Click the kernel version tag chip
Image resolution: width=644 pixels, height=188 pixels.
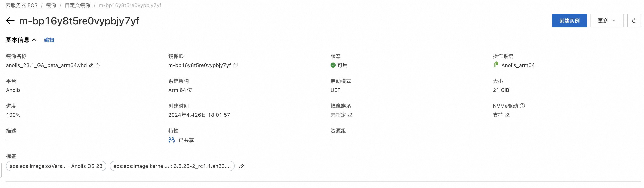[x=172, y=166]
